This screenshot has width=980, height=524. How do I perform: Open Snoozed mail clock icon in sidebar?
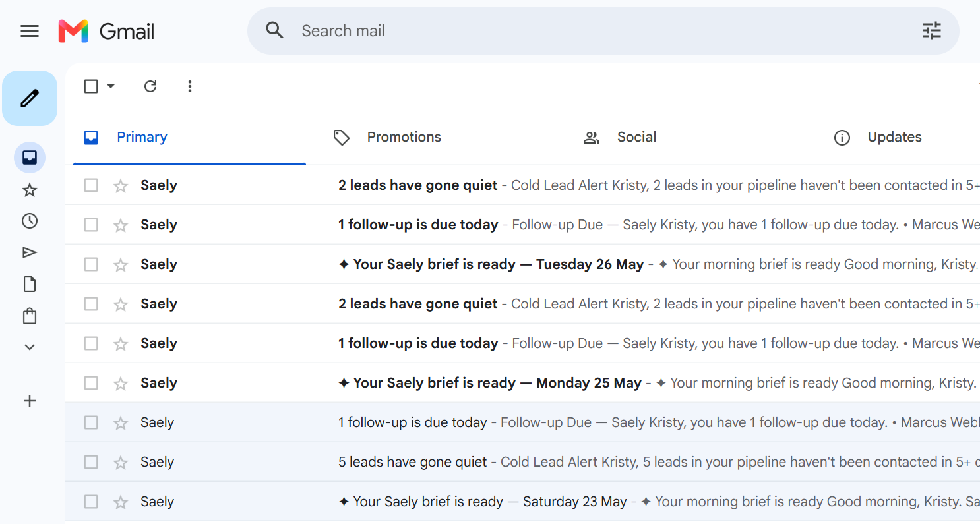click(x=30, y=221)
